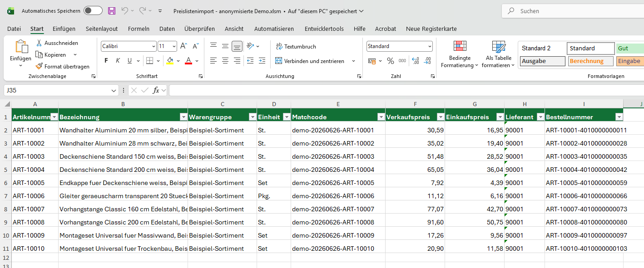Apply red font color
Screen dimensions: 644x268
click(x=188, y=61)
